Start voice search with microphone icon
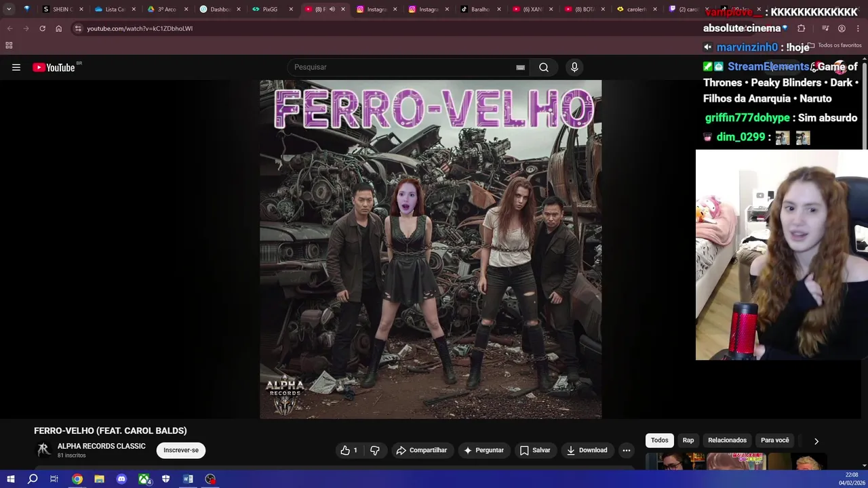The width and height of the screenshot is (868, 488). point(574,67)
